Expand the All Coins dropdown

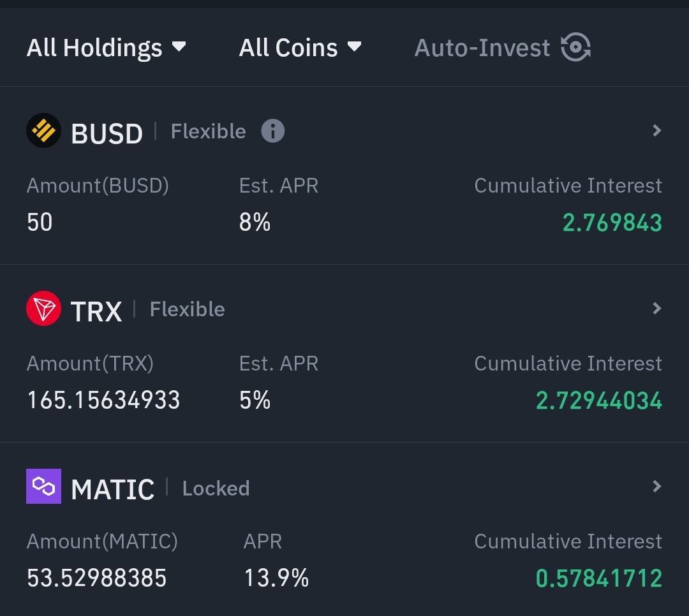click(300, 47)
